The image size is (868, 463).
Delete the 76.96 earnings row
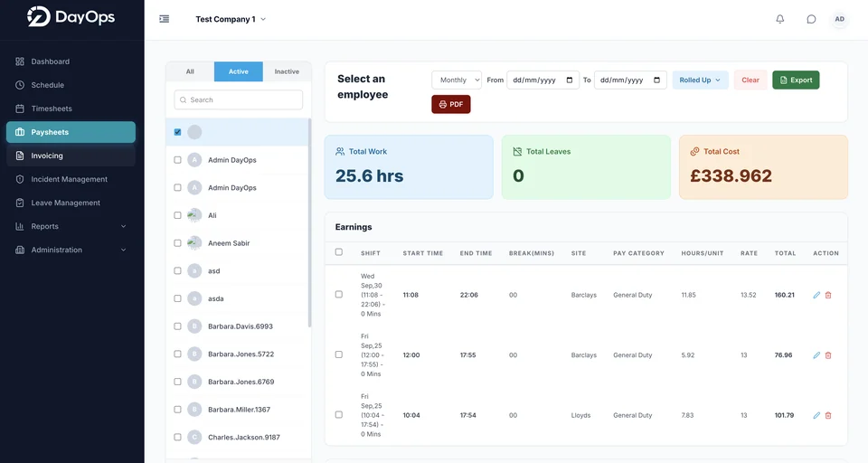coord(828,355)
